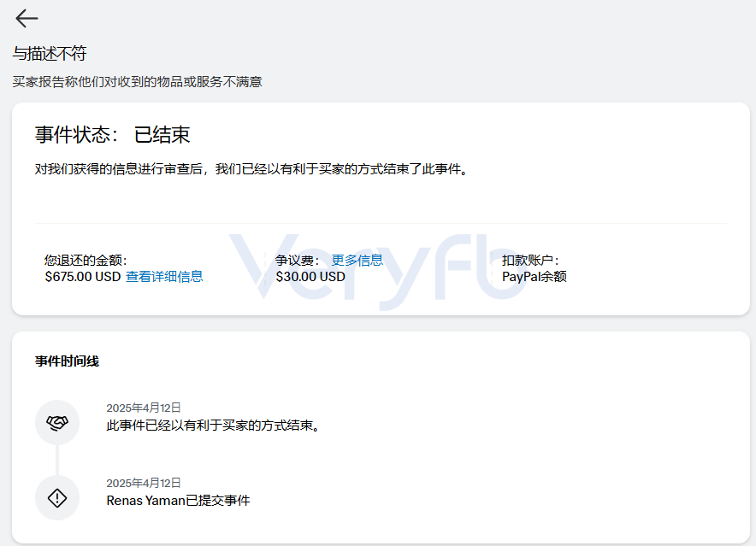
Task: Click the date above the case-closed entry
Action: [x=144, y=408]
